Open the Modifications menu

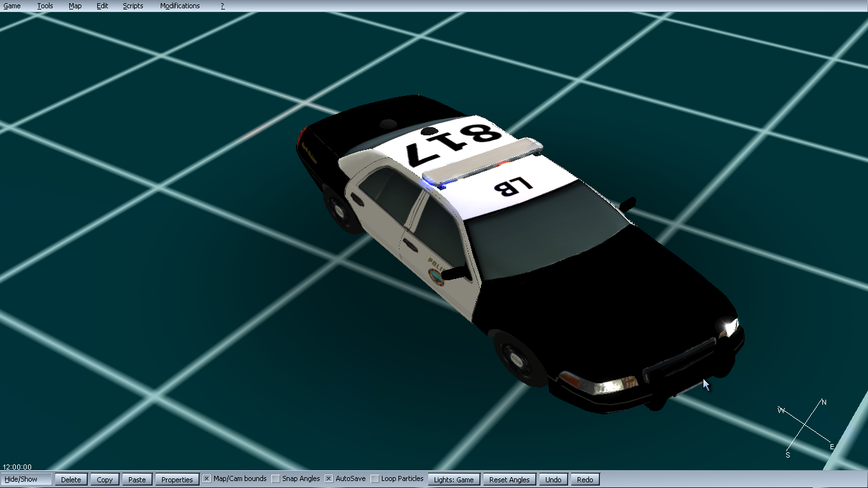[x=180, y=6]
